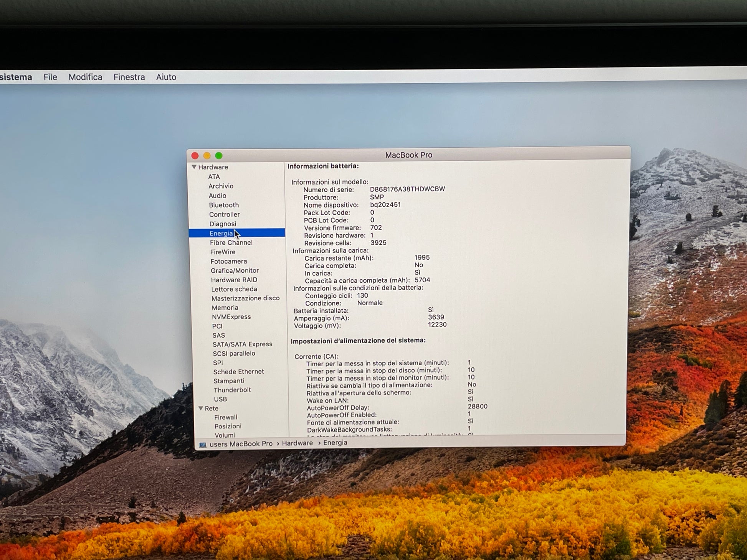Click 'users MacBook Pro' in path bar

[x=241, y=444]
